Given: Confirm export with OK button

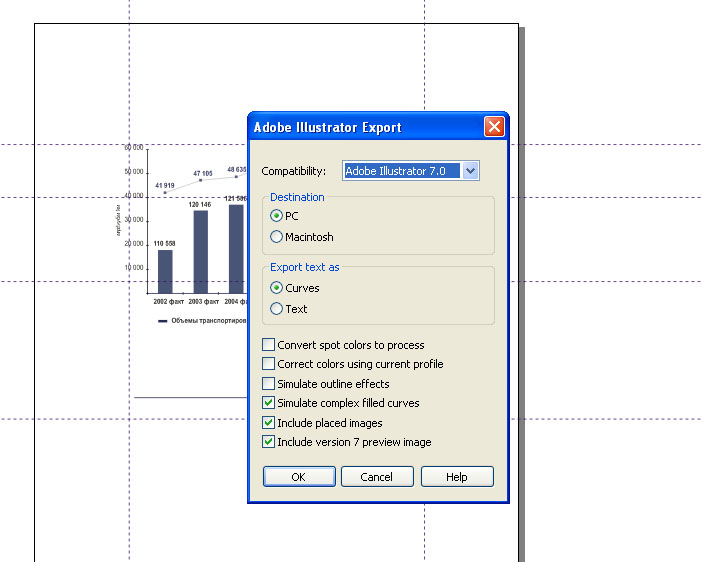Looking at the screenshot, I should 299,476.
